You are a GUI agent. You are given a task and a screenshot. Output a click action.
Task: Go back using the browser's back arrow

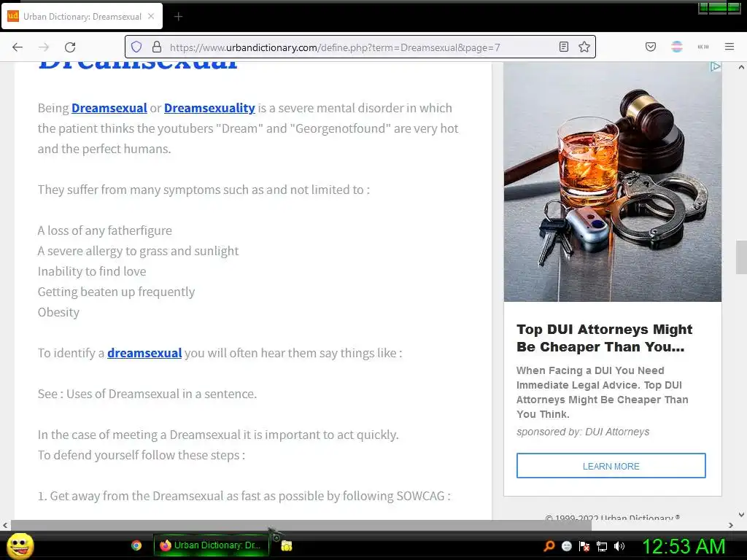pos(18,47)
